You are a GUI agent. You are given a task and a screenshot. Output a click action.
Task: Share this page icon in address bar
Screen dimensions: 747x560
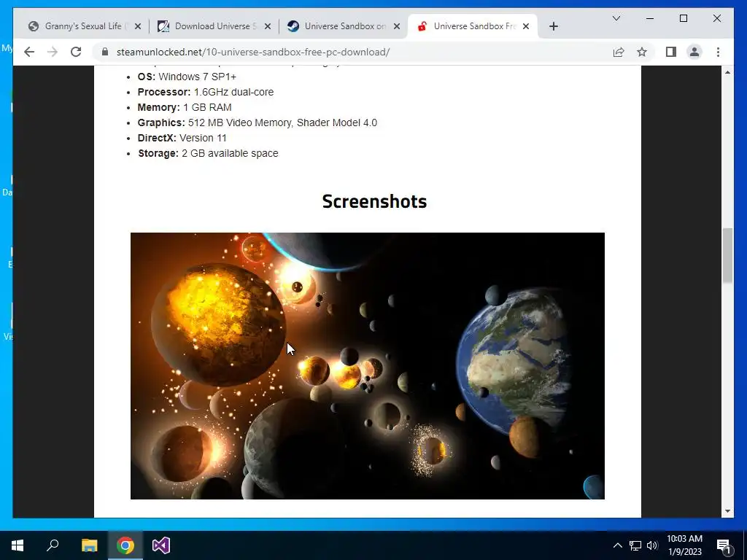click(619, 52)
